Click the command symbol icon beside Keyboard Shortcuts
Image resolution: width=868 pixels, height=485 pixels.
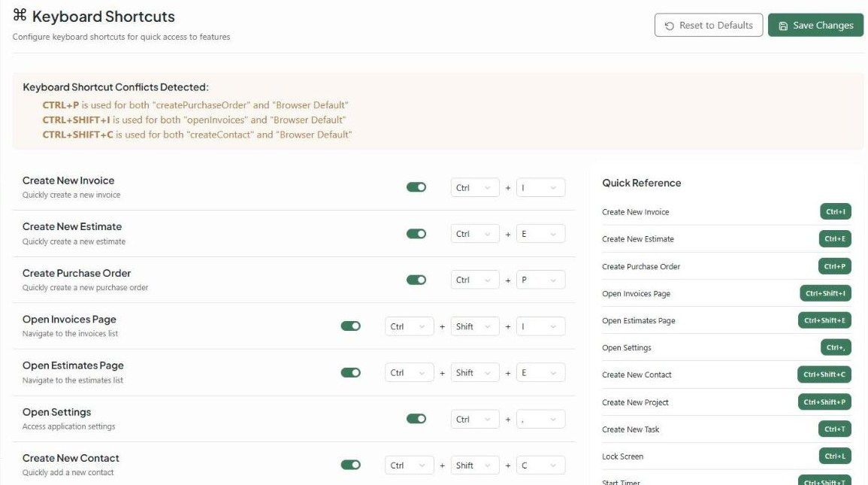[20, 15]
